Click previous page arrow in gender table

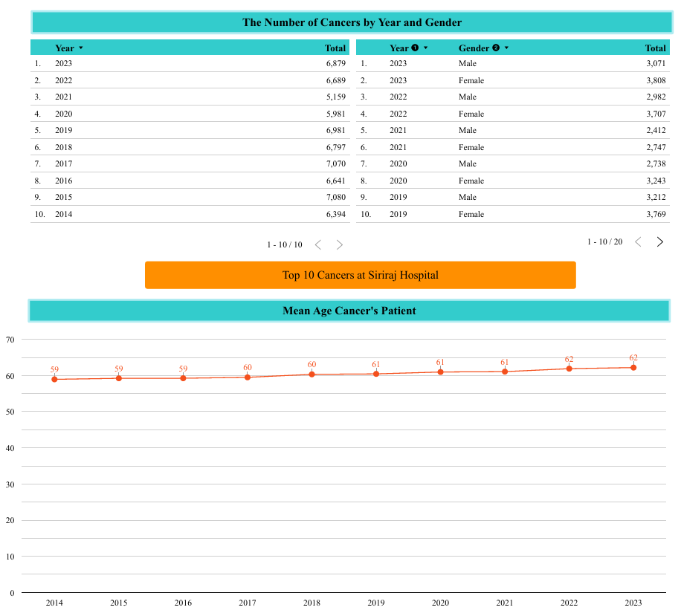coord(638,242)
